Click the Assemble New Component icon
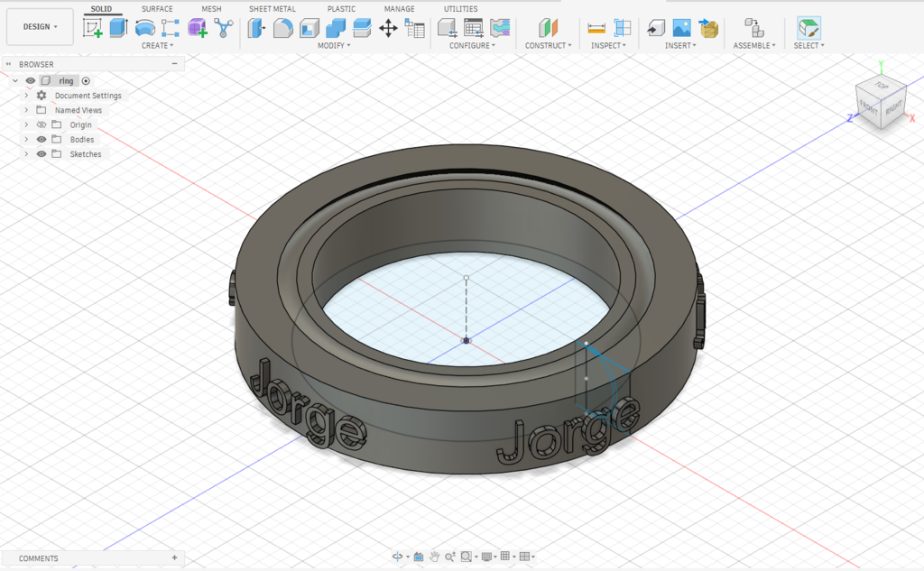The width and height of the screenshot is (924, 571). (x=754, y=28)
